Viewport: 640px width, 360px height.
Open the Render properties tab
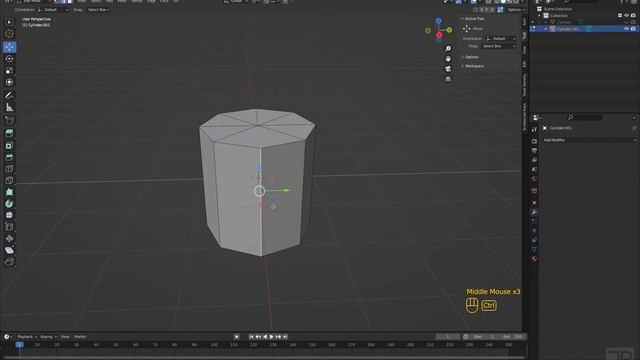coord(534,141)
